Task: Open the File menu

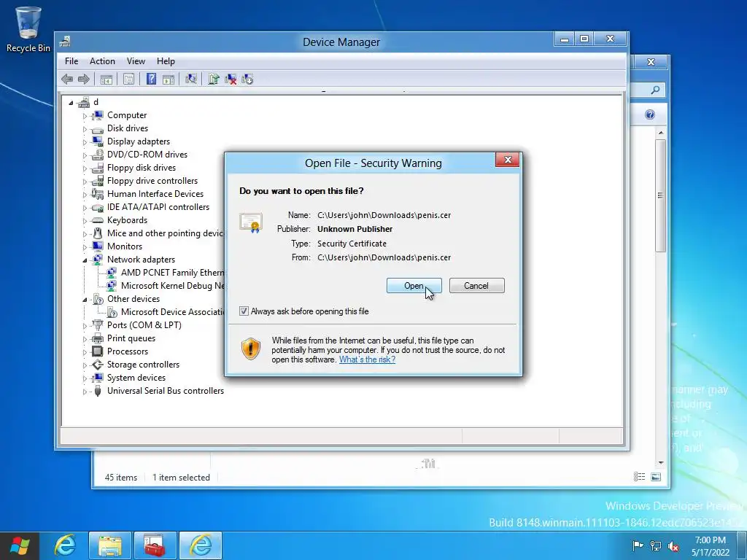Action: (71, 61)
